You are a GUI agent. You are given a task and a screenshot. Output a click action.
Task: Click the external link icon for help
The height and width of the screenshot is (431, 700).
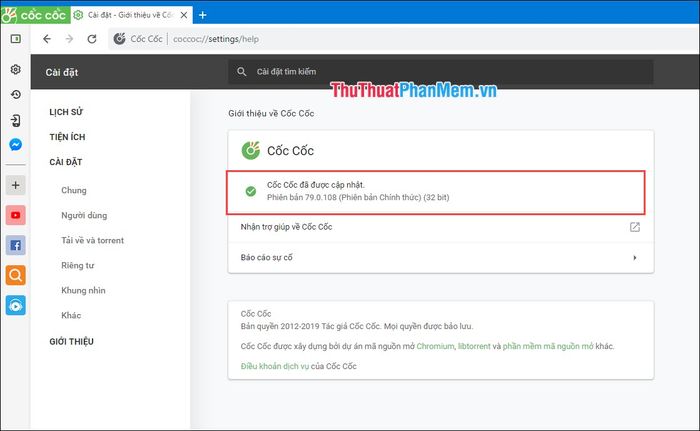635,227
